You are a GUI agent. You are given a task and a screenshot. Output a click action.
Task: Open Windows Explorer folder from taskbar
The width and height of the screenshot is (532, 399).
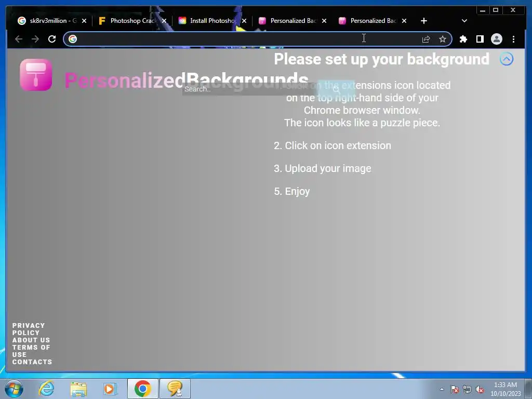[78, 389]
